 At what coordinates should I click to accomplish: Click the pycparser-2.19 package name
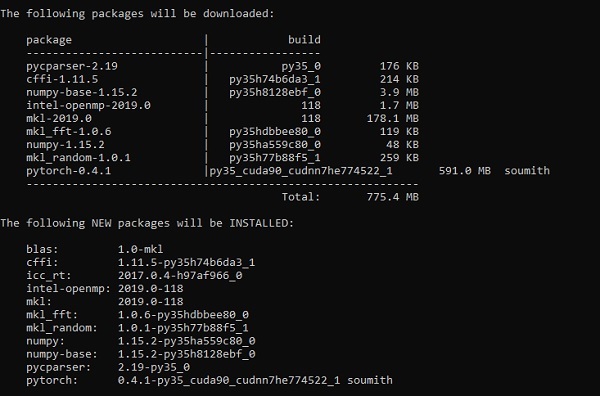72,66
